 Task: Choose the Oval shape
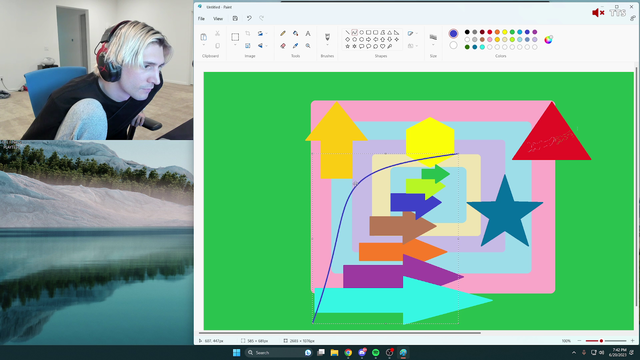pos(362,32)
